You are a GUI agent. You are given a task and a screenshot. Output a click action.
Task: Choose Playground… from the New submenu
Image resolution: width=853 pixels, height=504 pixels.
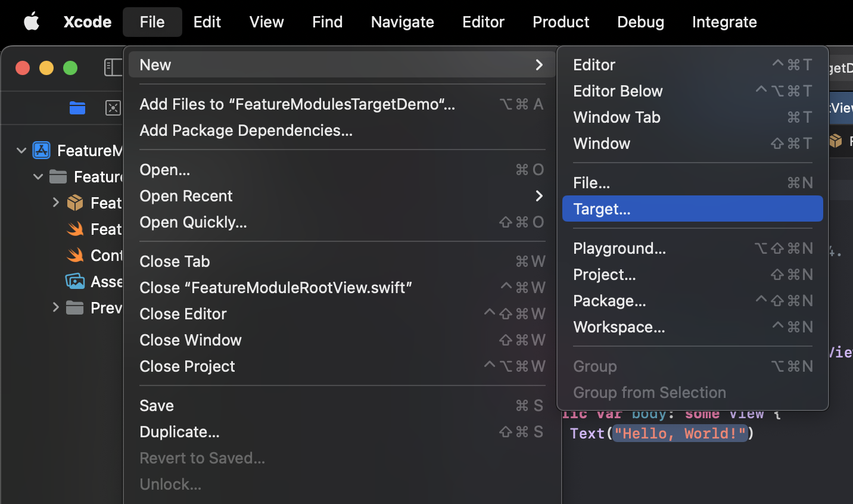point(619,248)
